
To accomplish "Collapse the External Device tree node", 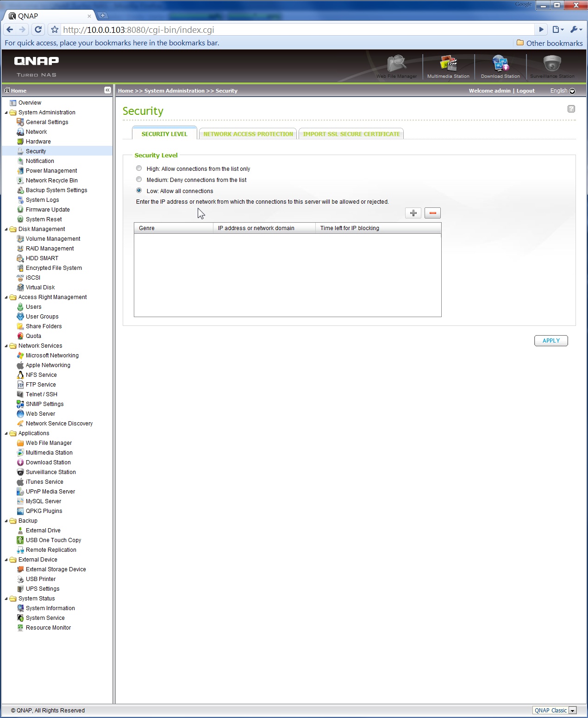I will [x=6, y=560].
